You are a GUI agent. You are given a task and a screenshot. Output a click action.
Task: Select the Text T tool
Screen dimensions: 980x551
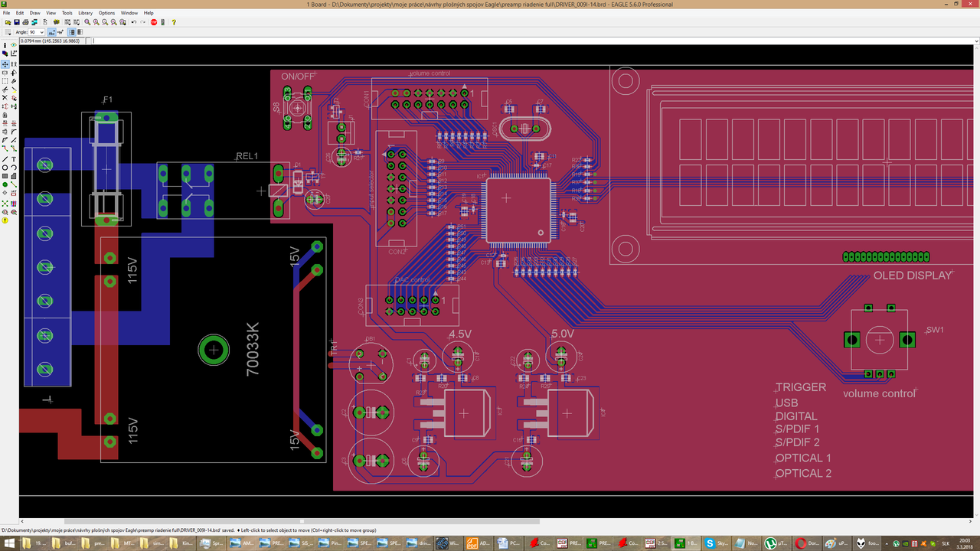point(13,159)
